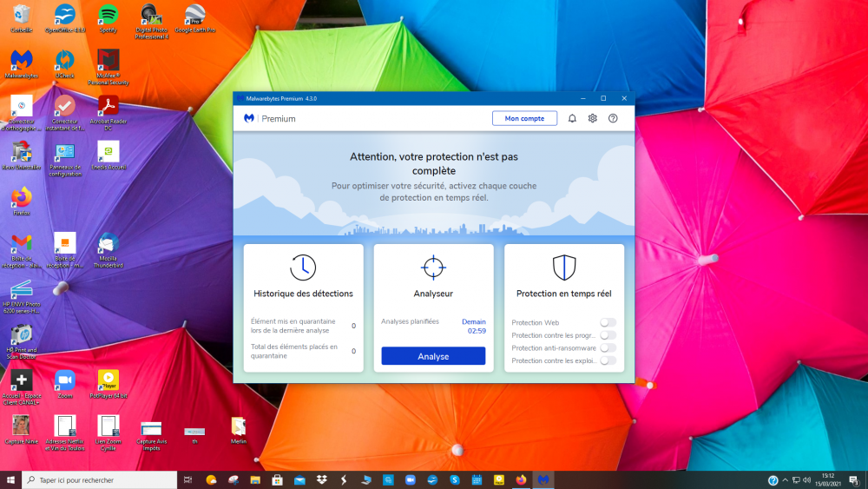Select the Zoom desktop icon

pyautogui.click(x=65, y=384)
